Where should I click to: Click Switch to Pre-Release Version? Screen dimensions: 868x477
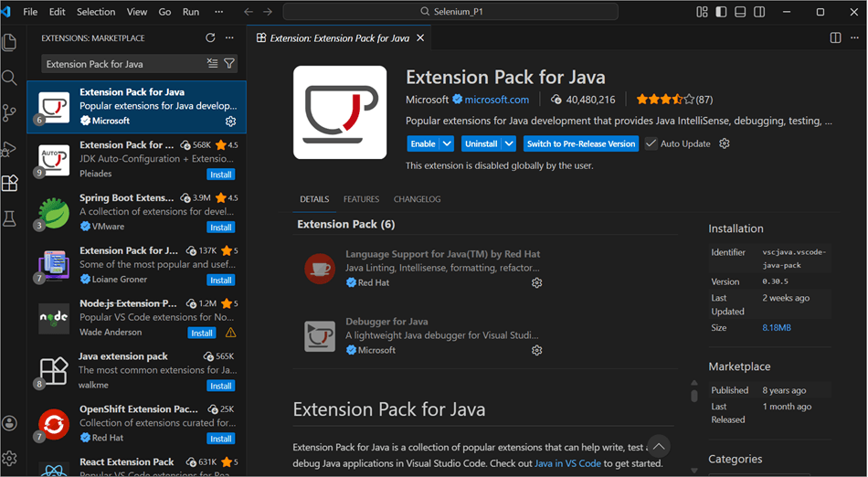tap(581, 143)
